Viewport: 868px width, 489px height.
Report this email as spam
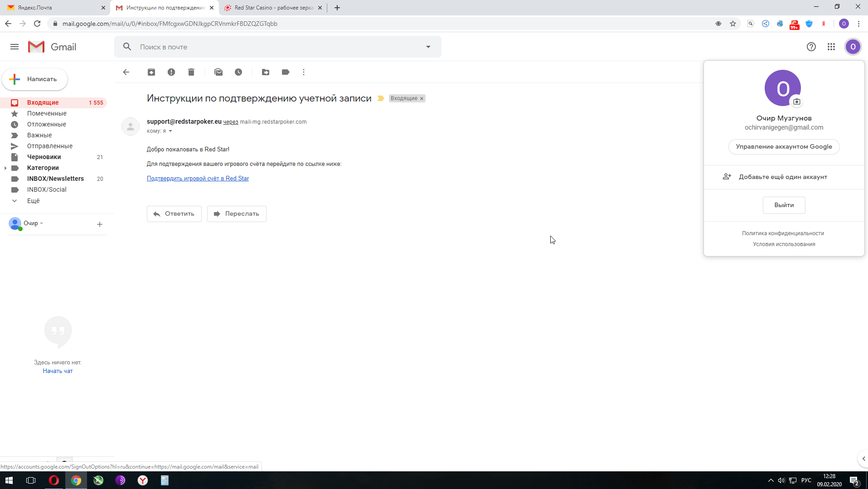[171, 72]
